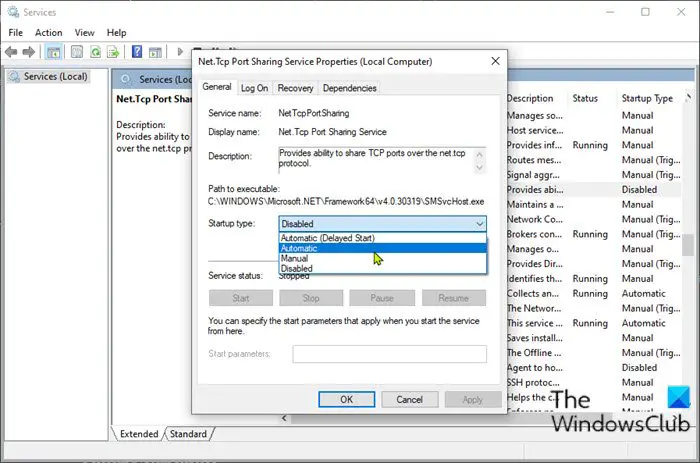Click the Back arrow in the Services toolbar

11,52
